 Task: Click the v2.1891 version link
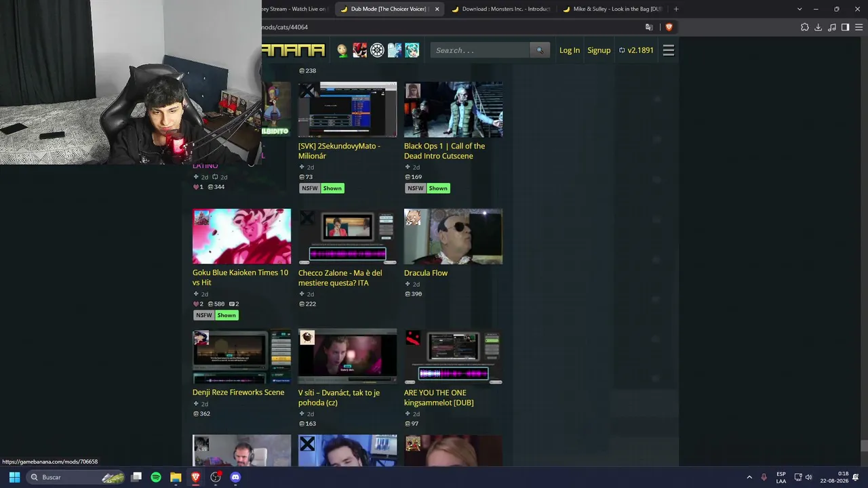tap(637, 50)
